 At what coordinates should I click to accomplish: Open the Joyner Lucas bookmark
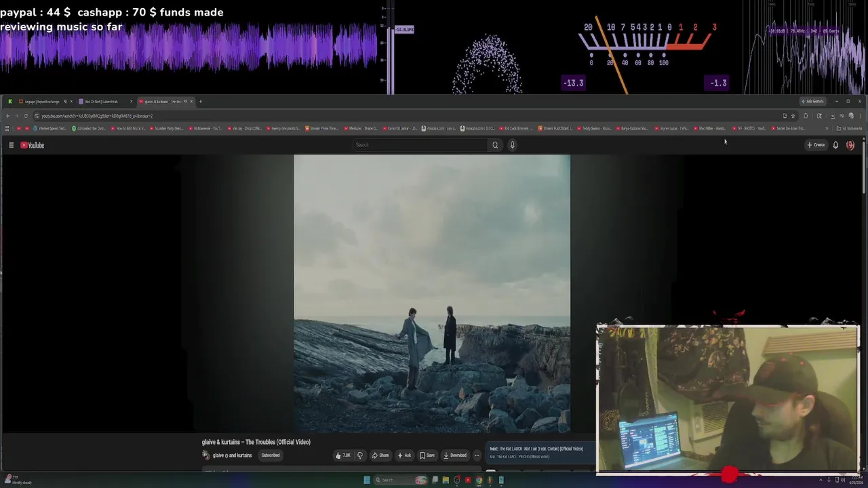coord(672,128)
